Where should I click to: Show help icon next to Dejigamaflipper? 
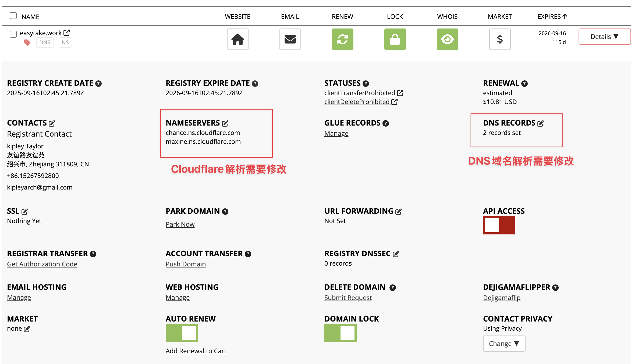point(555,288)
